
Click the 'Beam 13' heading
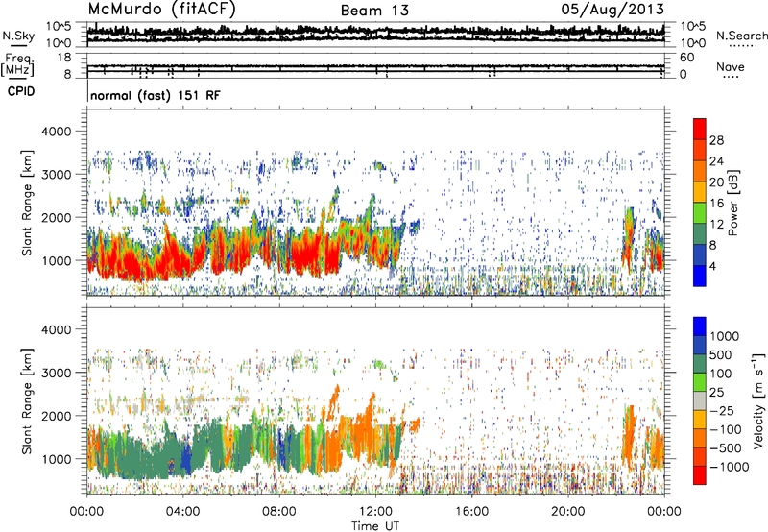[x=374, y=11]
